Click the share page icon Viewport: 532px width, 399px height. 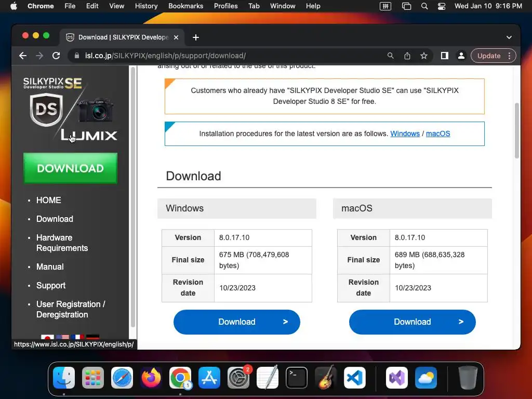(407, 56)
